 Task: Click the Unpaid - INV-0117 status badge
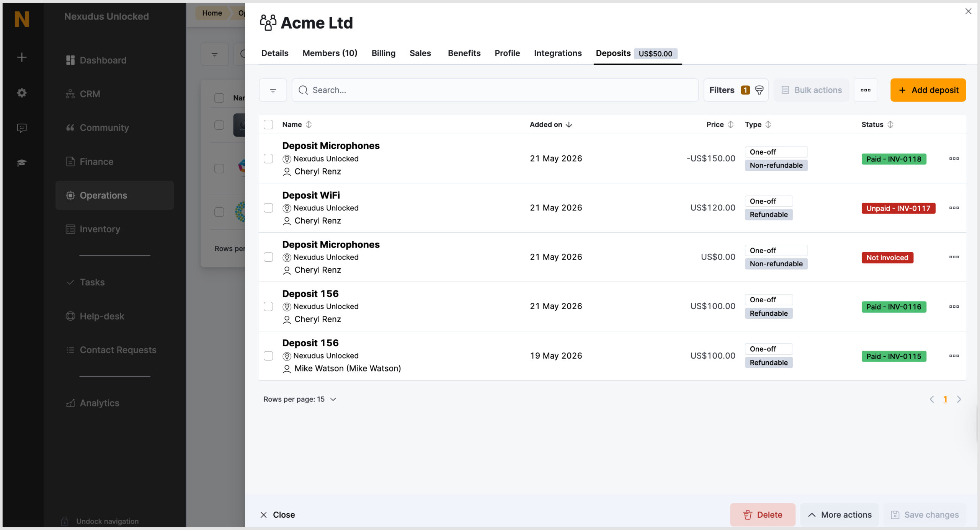[x=898, y=208]
